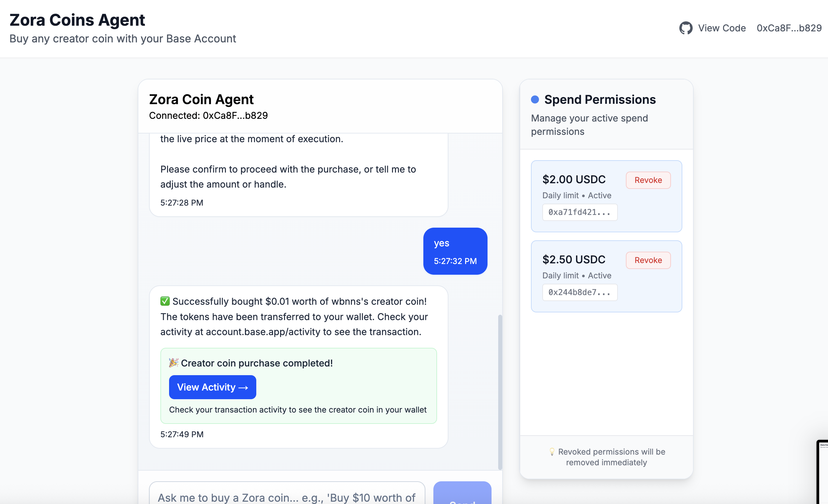Click the lightbulb icon in the revocation note
Viewport: 828px width, 504px height.
pyautogui.click(x=552, y=452)
